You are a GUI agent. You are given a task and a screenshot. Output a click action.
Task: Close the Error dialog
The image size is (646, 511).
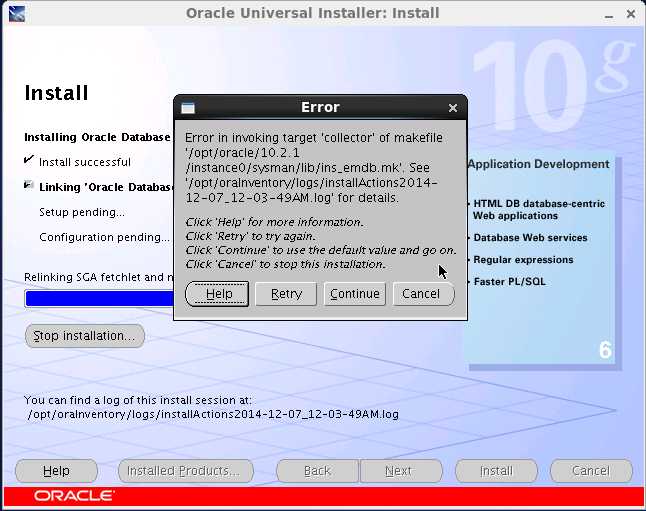click(453, 108)
